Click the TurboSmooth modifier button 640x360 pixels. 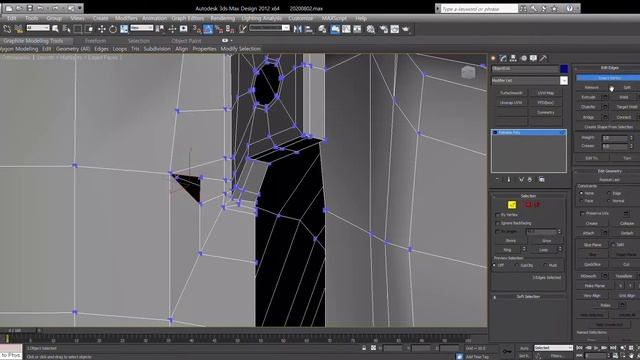coord(511,93)
